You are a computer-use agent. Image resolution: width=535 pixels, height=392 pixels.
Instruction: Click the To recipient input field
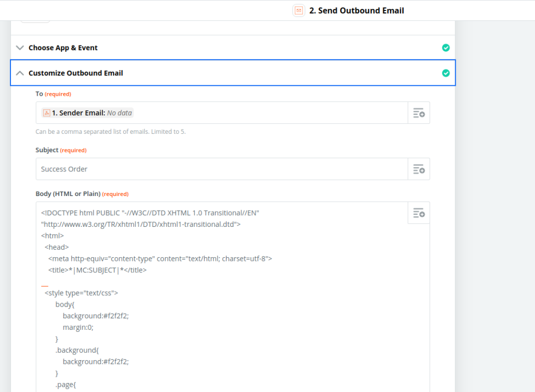(222, 113)
